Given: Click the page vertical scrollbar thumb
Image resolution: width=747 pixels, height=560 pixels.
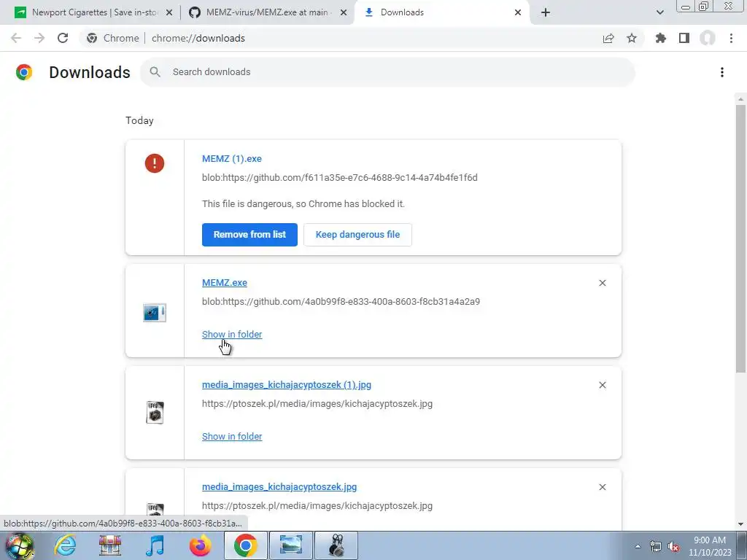Looking at the screenshot, I should 740,238.
